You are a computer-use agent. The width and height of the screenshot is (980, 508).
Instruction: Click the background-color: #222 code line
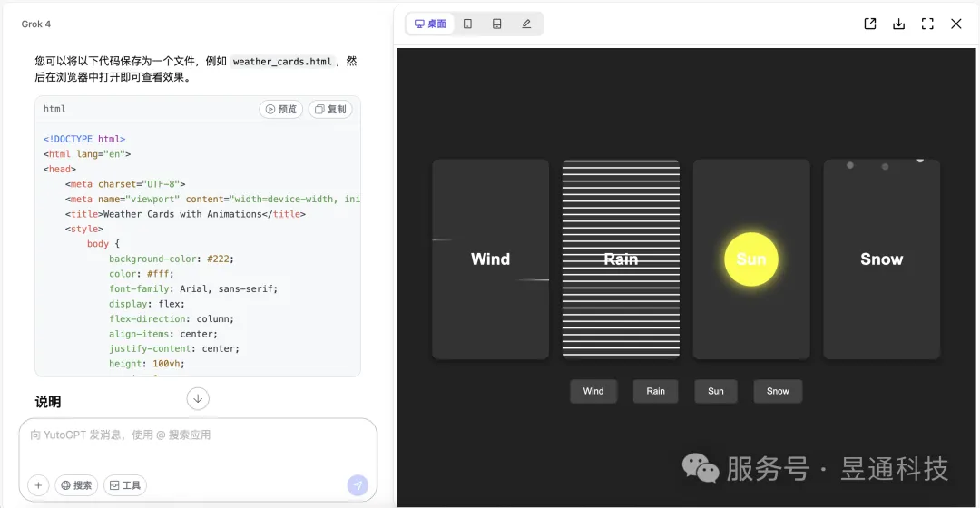[x=171, y=259]
